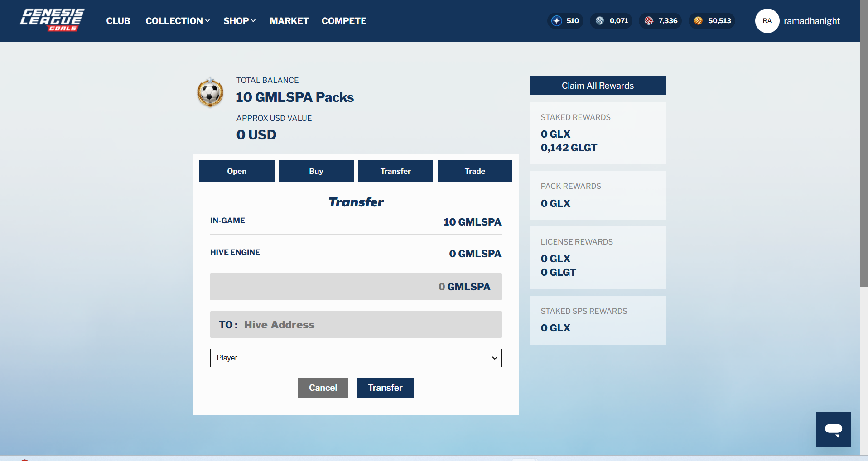Click the Cancel button

(323, 388)
